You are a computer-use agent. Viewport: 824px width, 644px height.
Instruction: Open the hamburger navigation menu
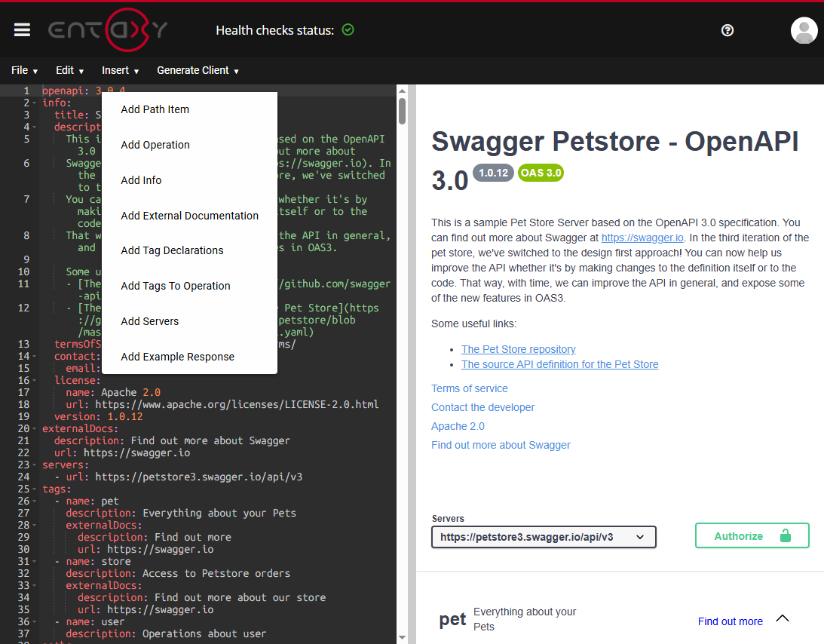click(22, 29)
